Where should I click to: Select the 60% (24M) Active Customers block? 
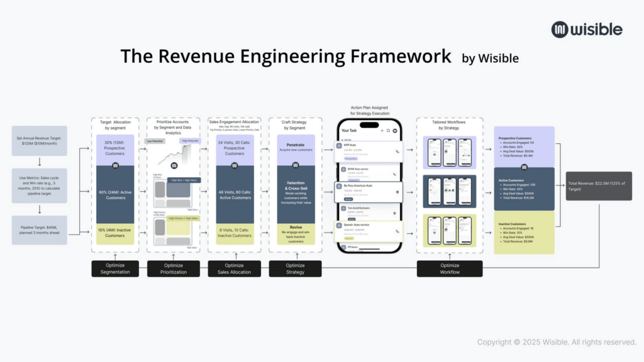tap(115, 195)
